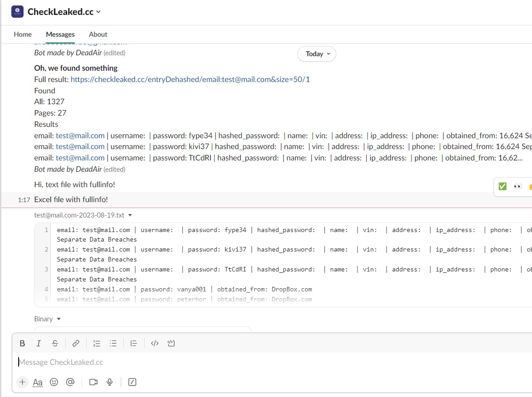Toggle italic formatting

click(39, 344)
